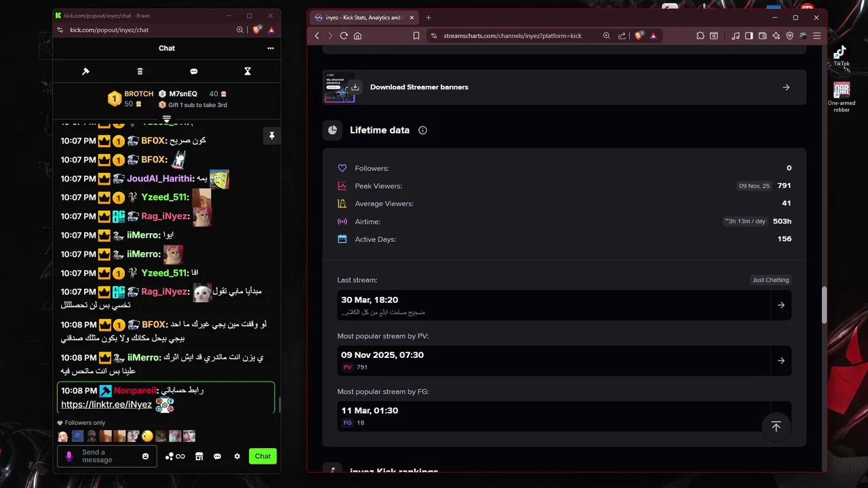Click the Kick chat vertical scrollbar

tap(279, 404)
